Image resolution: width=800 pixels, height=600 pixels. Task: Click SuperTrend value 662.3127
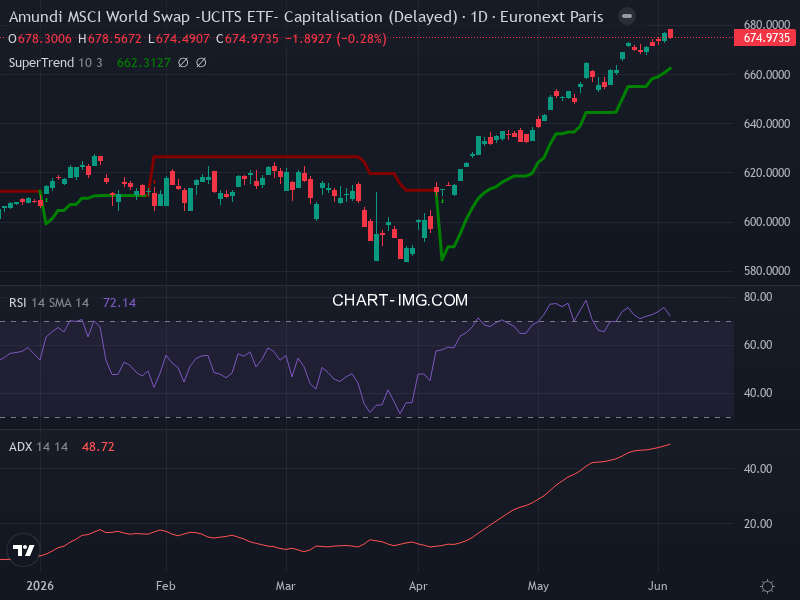pos(144,63)
